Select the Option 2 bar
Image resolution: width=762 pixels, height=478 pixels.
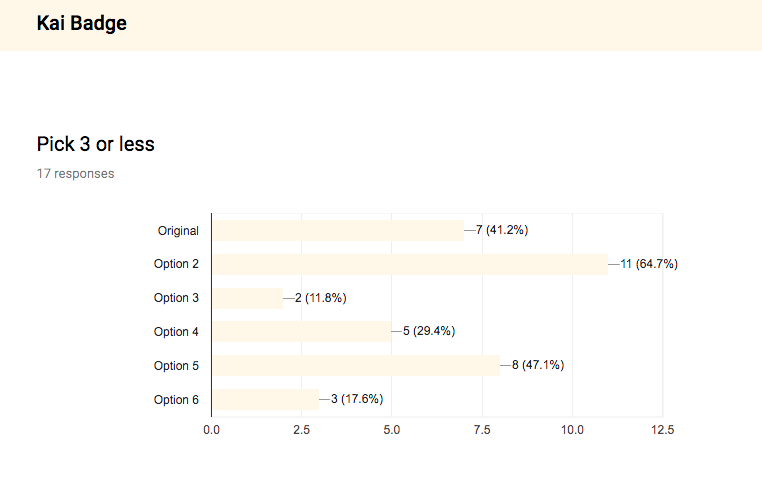pos(410,264)
